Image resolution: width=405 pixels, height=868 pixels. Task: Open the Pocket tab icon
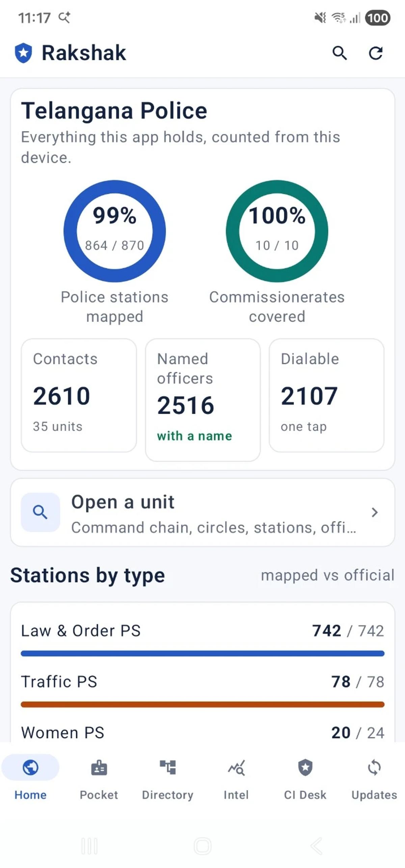click(x=99, y=768)
